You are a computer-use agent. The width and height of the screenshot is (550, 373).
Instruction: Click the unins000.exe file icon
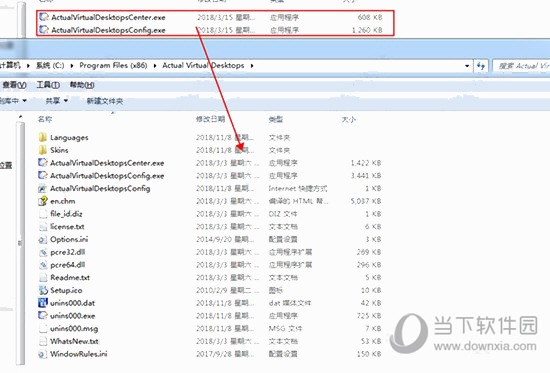(42, 316)
